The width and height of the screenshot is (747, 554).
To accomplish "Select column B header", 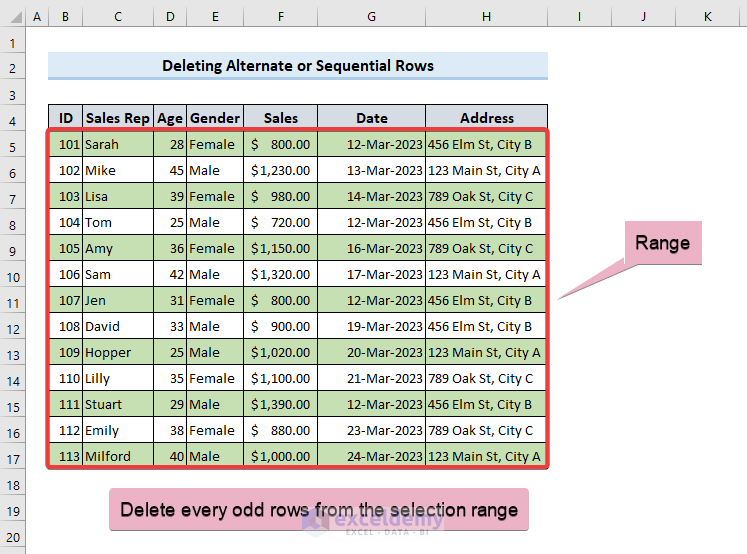I will click(65, 17).
